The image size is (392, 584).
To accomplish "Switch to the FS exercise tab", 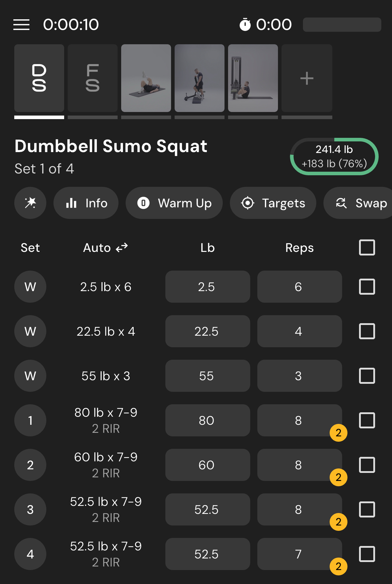I will point(93,78).
